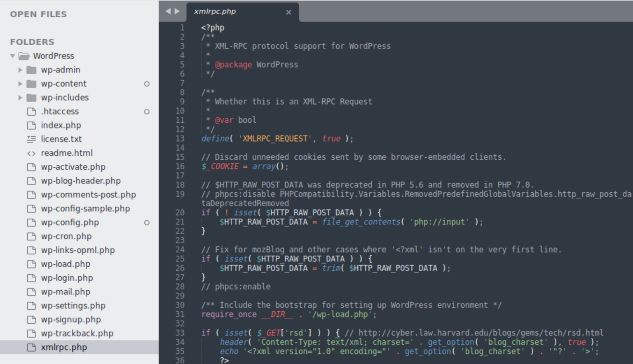
Task: Close the xmlrpc.php tab
Action: click(x=288, y=12)
